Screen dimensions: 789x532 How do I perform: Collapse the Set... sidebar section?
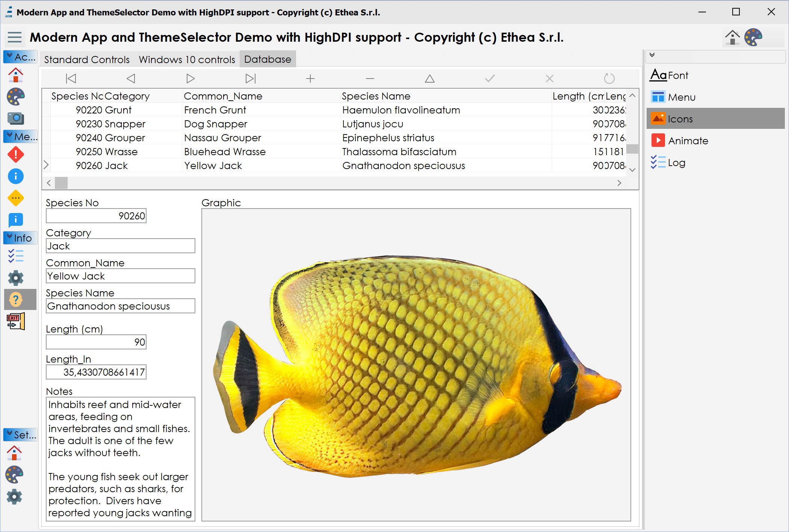tap(20, 435)
